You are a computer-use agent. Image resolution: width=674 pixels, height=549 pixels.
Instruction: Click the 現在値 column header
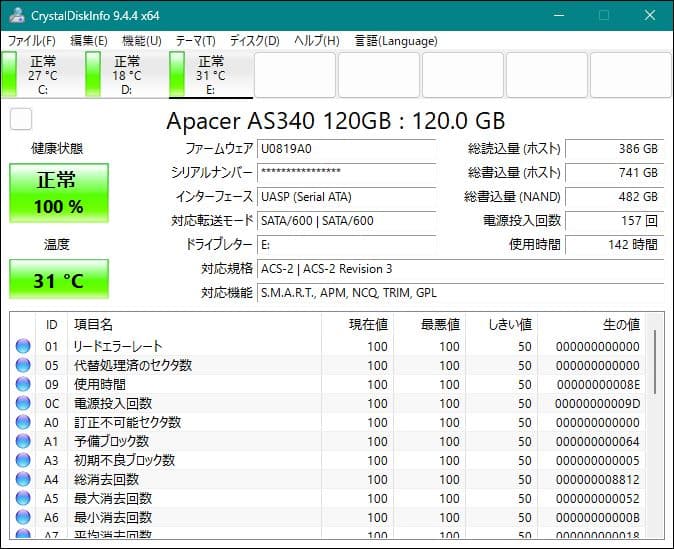pyautogui.click(x=357, y=325)
